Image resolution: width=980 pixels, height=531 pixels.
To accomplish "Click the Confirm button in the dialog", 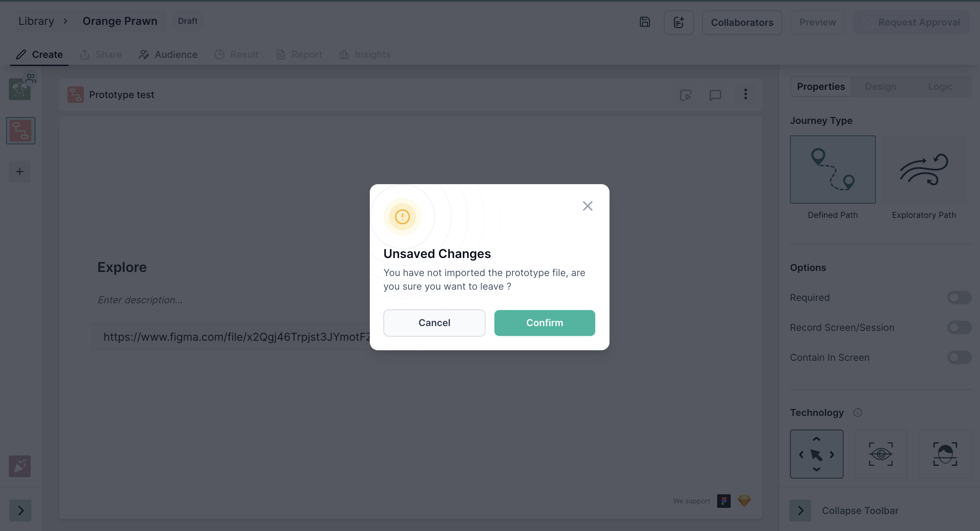I will (x=544, y=323).
